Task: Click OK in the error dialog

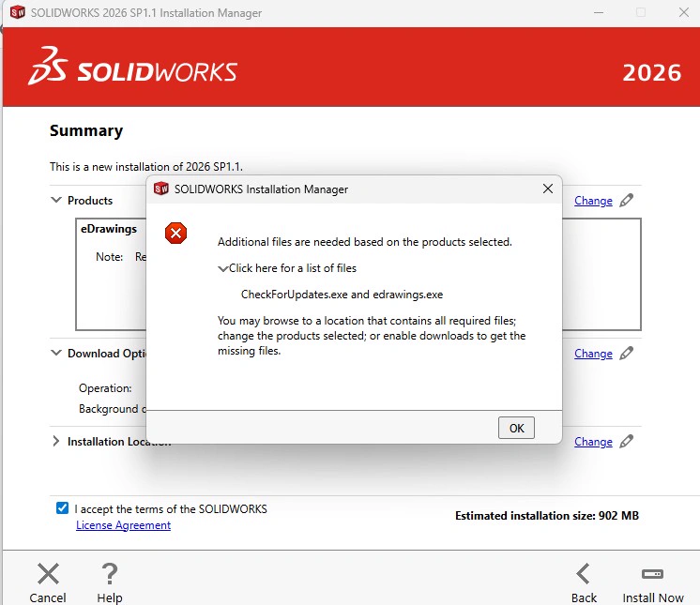Action: [x=516, y=428]
